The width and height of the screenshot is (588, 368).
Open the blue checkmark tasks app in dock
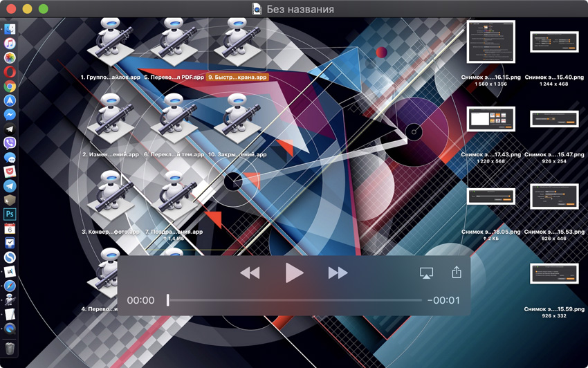(x=10, y=243)
